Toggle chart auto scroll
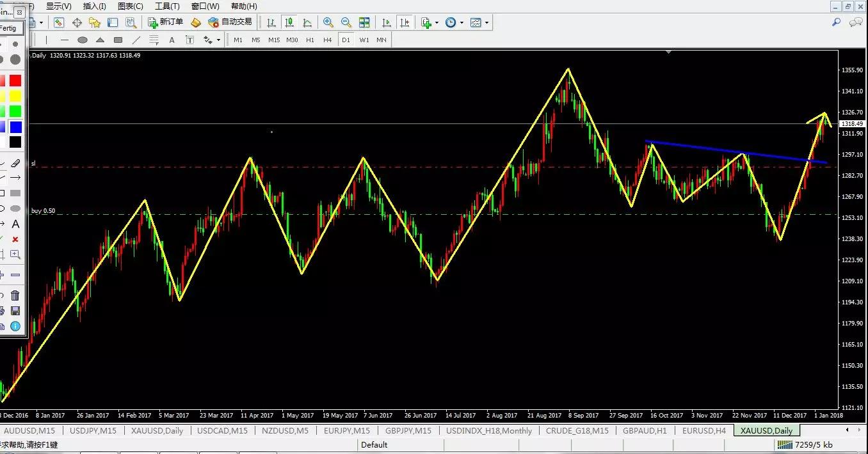This screenshot has width=868, height=454. click(x=386, y=22)
